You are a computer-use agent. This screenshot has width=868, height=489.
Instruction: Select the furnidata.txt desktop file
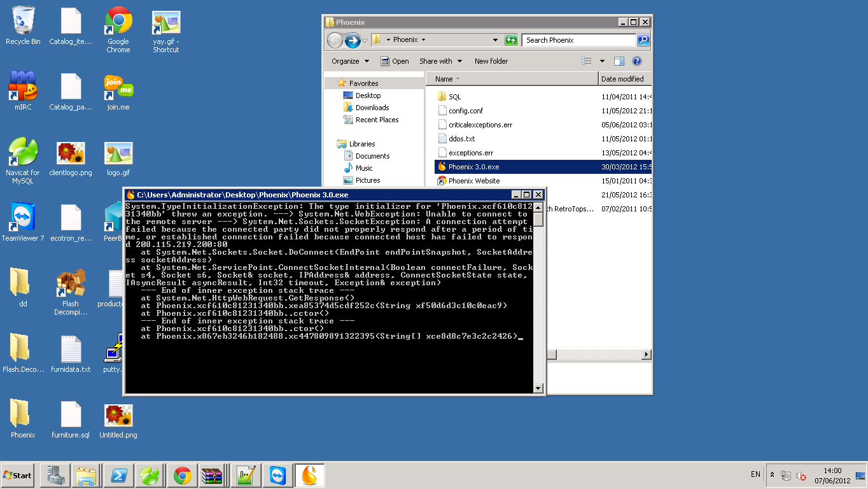(x=71, y=353)
